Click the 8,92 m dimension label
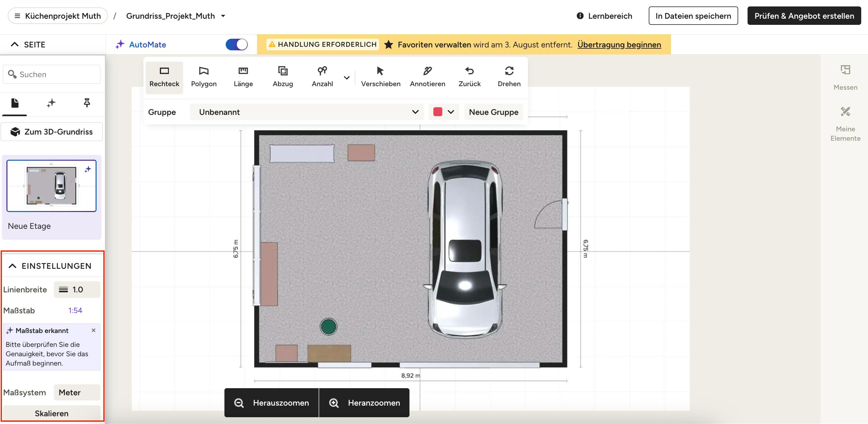The width and height of the screenshot is (868, 424). (x=410, y=376)
